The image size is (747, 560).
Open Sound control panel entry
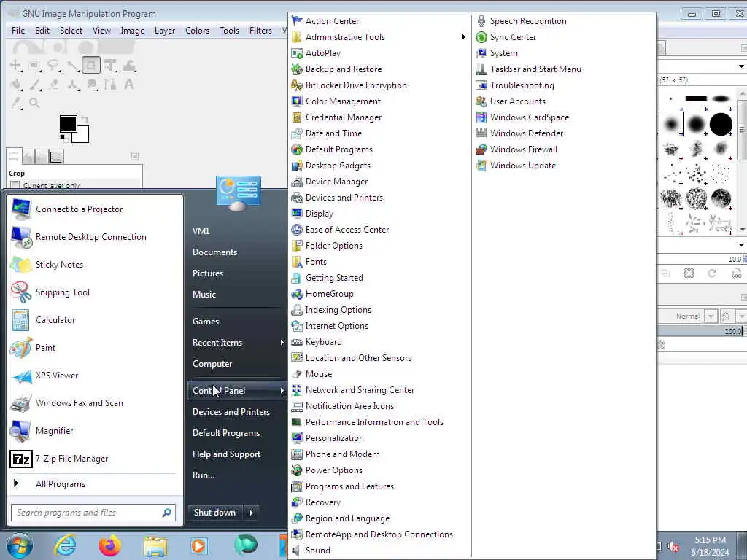tap(317, 551)
